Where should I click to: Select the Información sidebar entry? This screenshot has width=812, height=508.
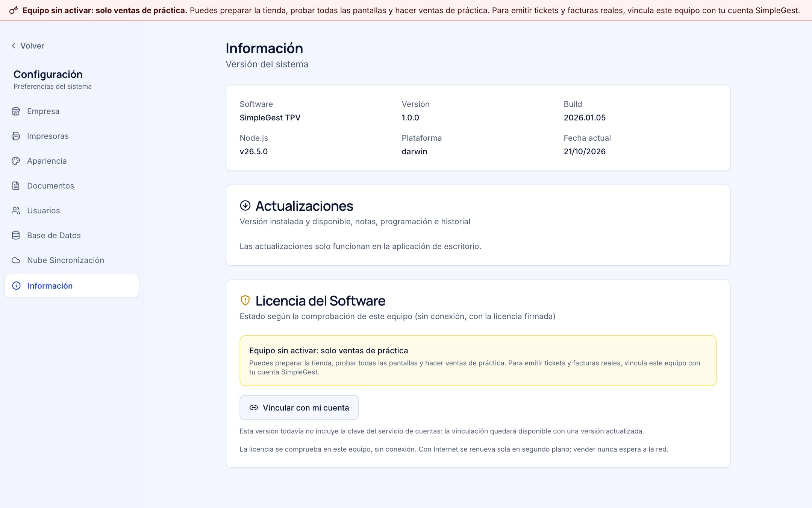(x=72, y=286)
